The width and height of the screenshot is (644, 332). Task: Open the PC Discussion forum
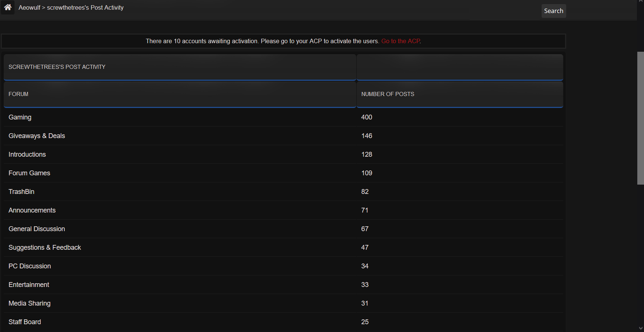pos(30,266)
